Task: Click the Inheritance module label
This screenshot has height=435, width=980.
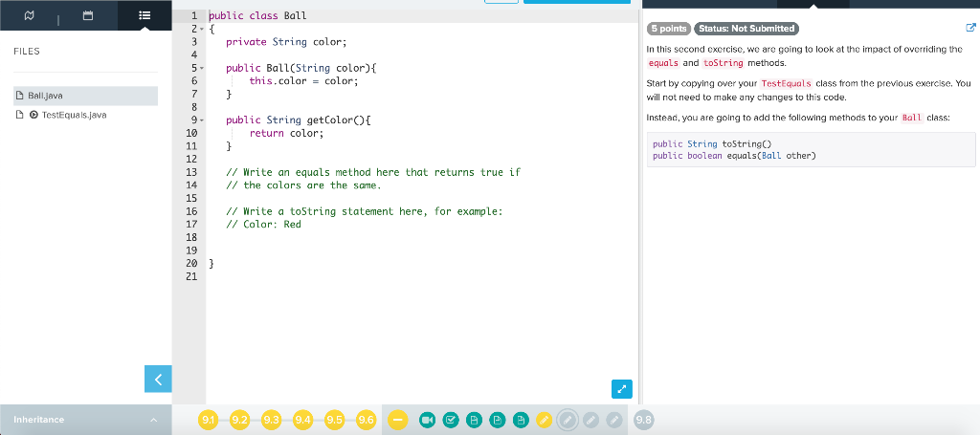Action: click(x=38, y=420)
